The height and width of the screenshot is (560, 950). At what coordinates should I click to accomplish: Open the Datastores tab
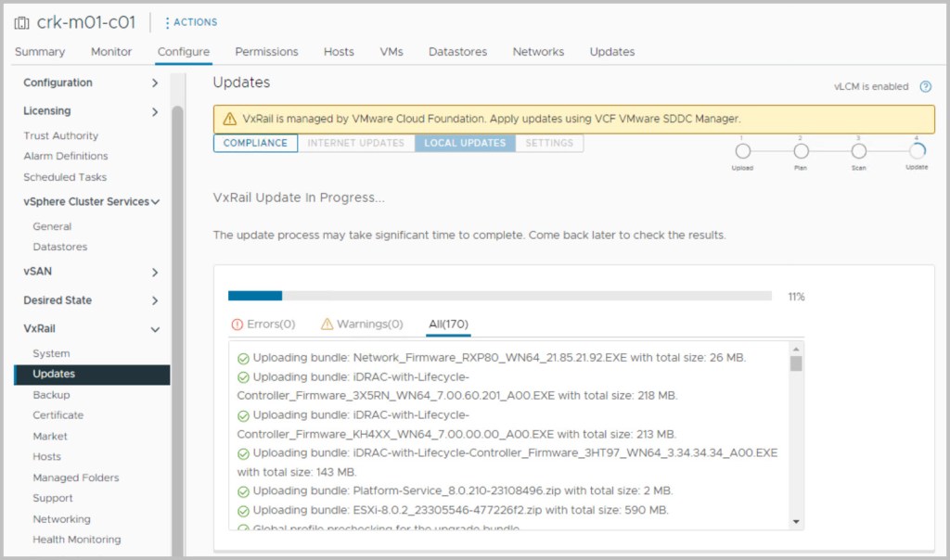(457, 52)
